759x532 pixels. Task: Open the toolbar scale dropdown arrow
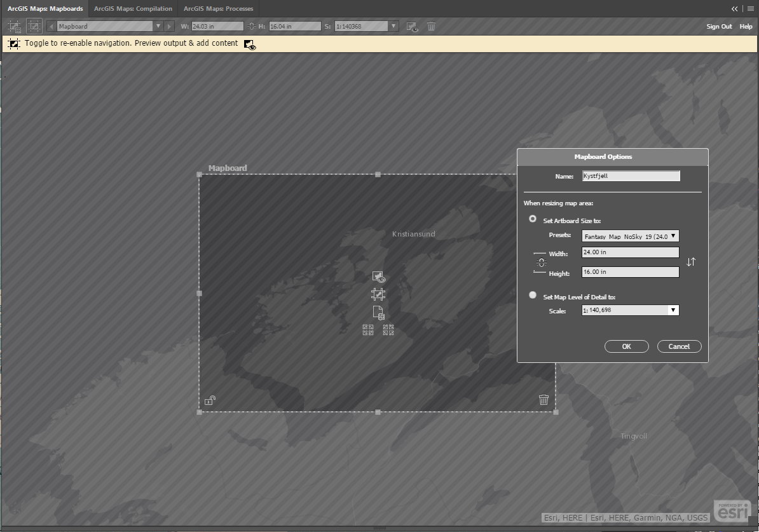[x=393, y=26]
